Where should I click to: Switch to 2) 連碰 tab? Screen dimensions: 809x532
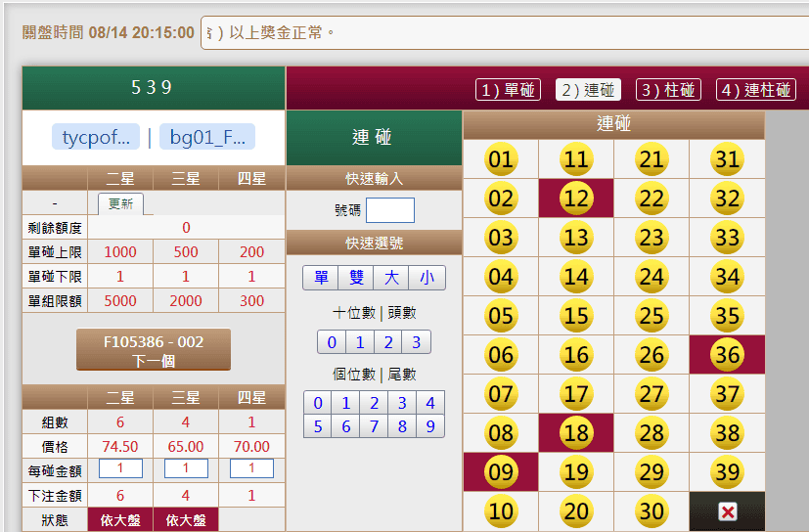pyautogui.click(x=588, y=90)
